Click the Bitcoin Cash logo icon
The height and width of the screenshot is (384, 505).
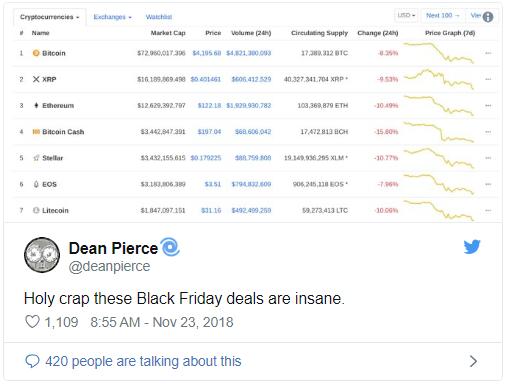pyautogui.click(x=36, y=132)
